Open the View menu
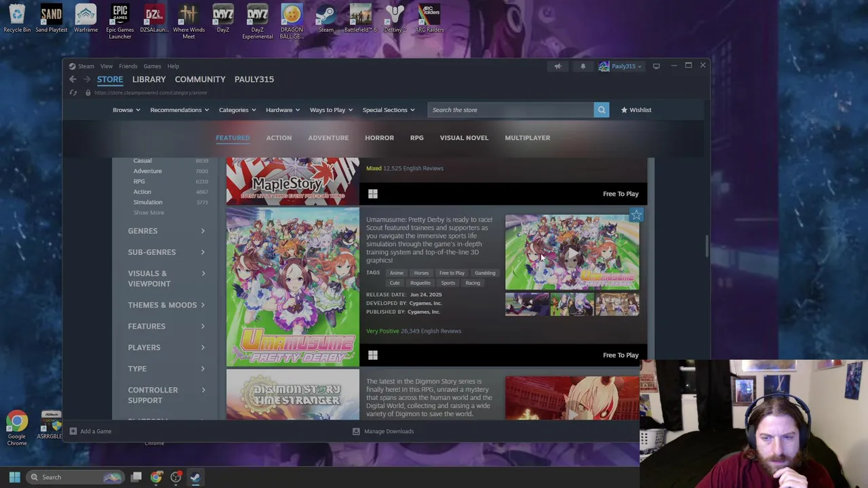This screenshot has height=488, width=868. coord(106,66)
